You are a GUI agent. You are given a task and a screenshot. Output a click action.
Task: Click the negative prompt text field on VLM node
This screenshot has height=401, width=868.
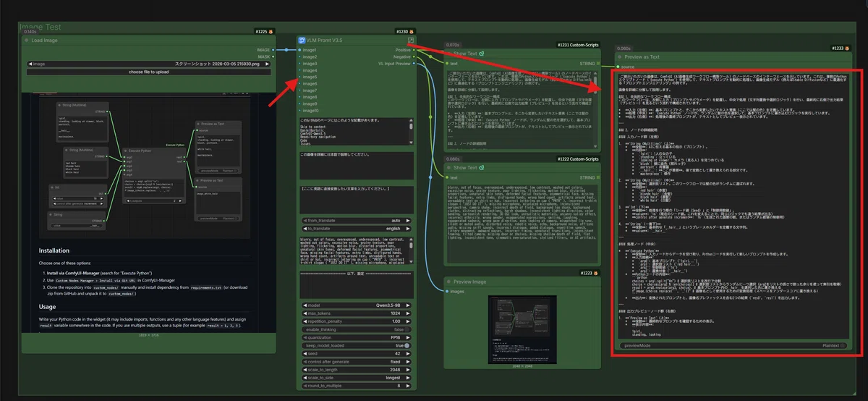(357, 250)
